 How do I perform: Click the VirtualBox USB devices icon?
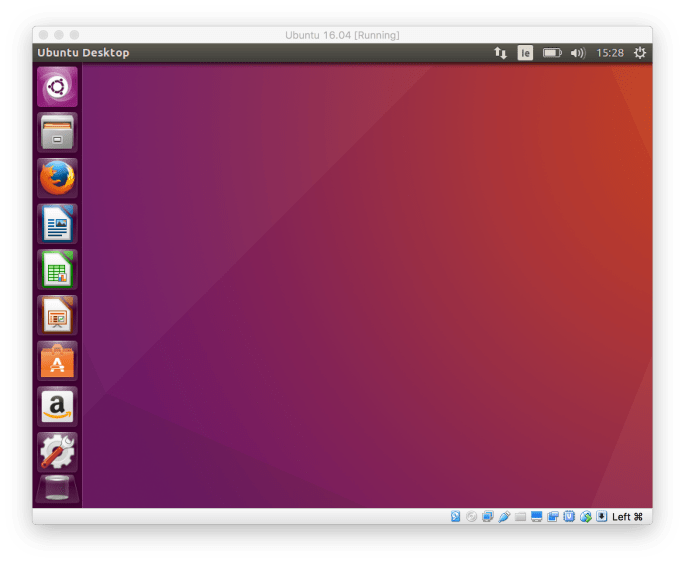pyautogui.click(x=504, y=517)
